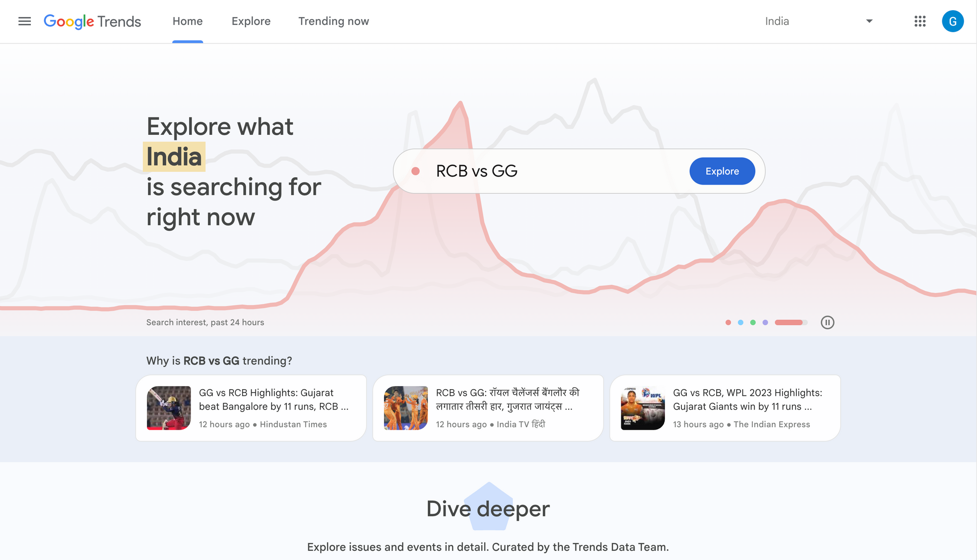This screenshot has width=977, height=560.
Task: Click the first red pagination dot
Action: click(x=727, y=323)
